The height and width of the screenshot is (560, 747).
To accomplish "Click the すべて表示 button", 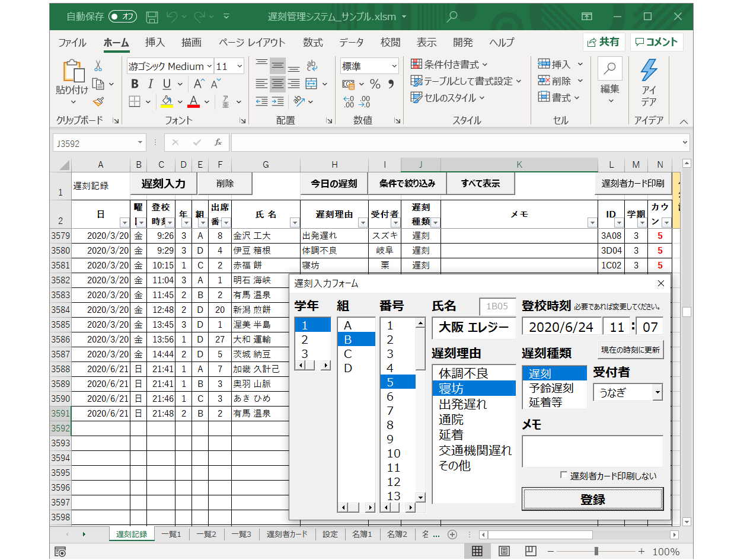I will click(480, 184).
